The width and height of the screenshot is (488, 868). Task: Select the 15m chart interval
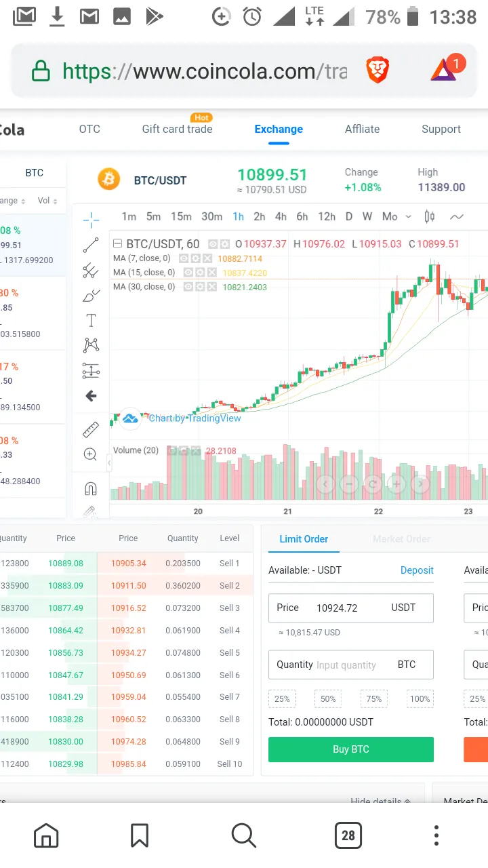point(181,217)
